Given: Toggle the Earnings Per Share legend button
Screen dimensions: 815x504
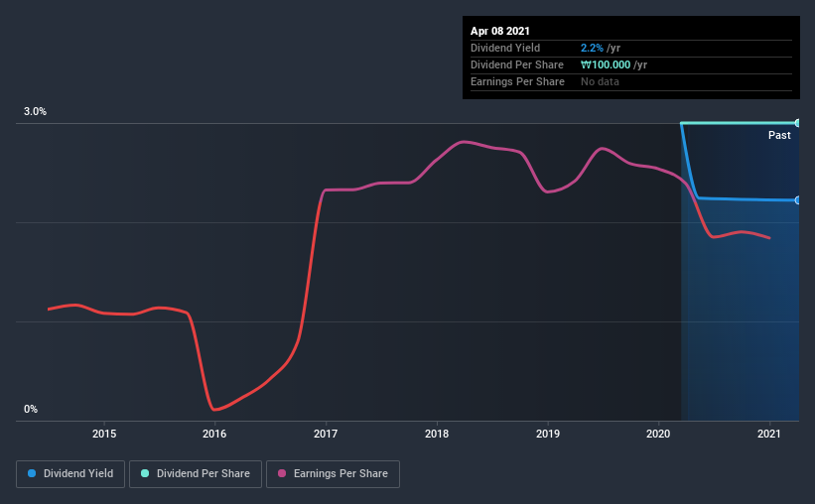Looking at the screenshot, I should tap(333, 474).
